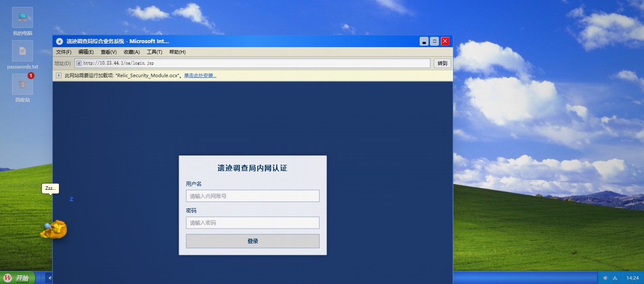Open the 工具(T) menu
Image resolution: width=644 pixels, height=284 pixels.
pyautogui.click(x=154, y=52)
